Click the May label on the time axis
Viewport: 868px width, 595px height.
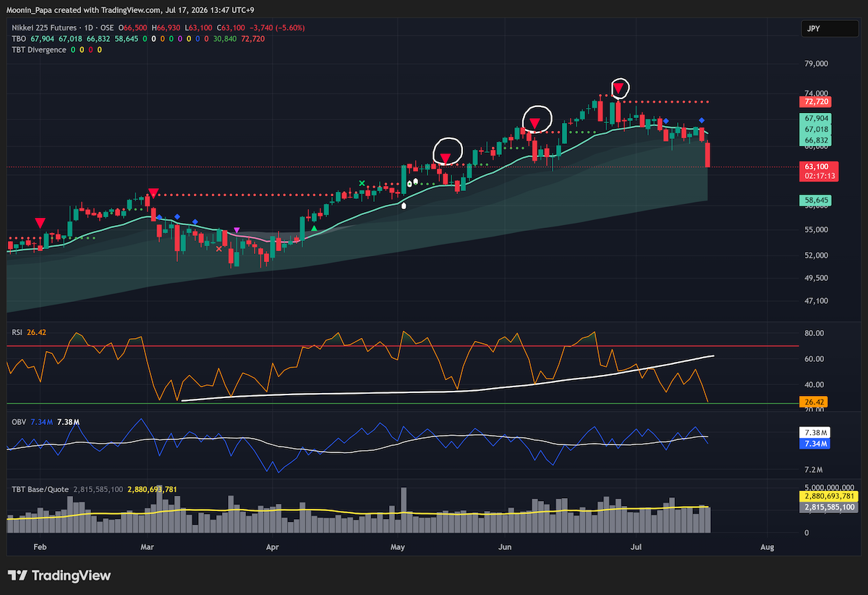(396, 548)
